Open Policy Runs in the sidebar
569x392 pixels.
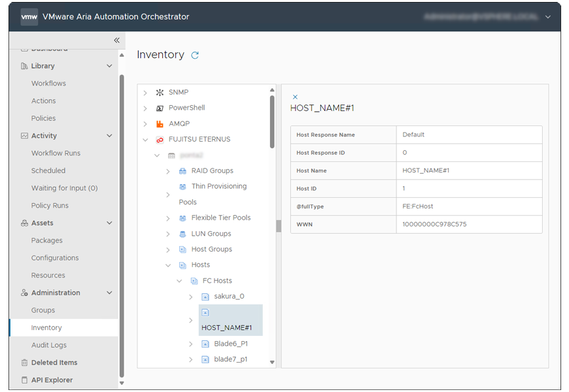(50, 205)
